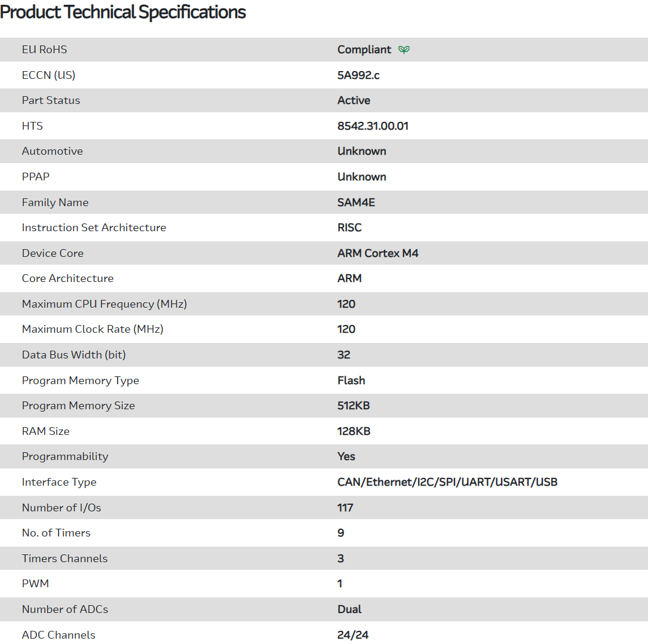This screenshot has width=648, height=644.
Task: Select the PPAP row label
Action: [x=37, y=177]
